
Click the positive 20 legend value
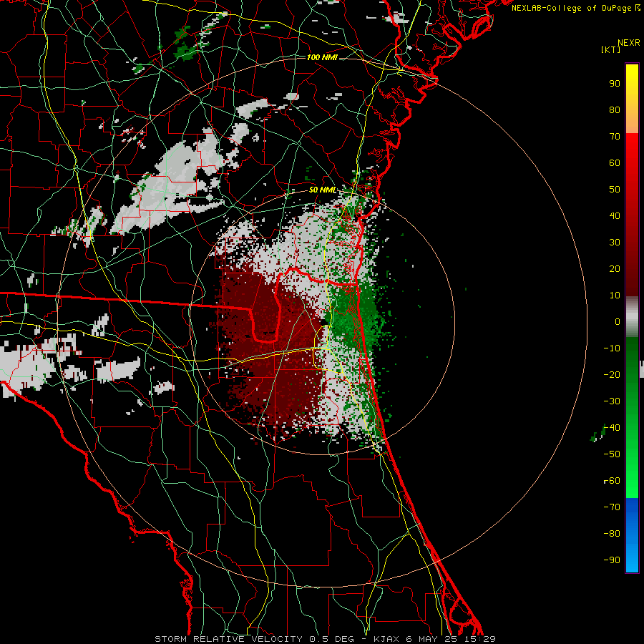pyautogui.click(x=615, y=269)
